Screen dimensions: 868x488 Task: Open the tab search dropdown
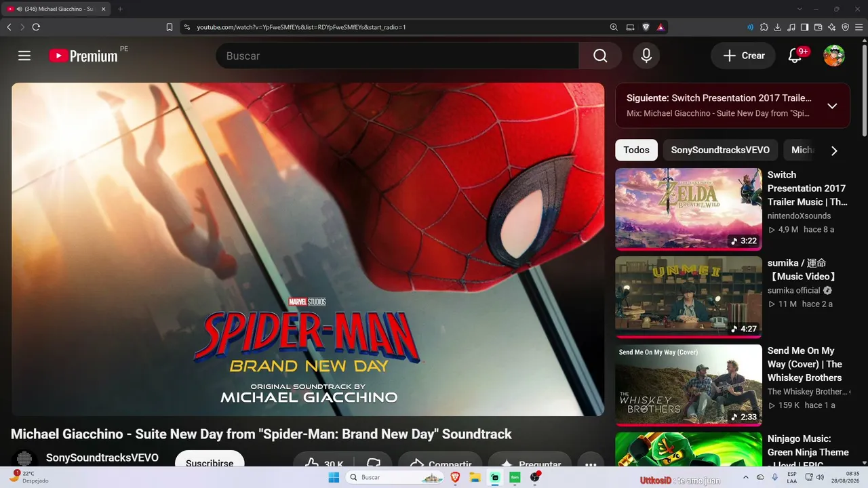click(x=800, y=9)
